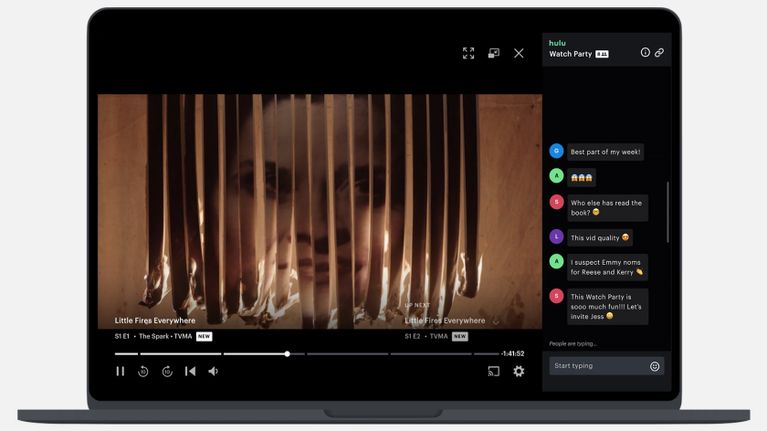The image size is (767, 431).
Task: Cast video to another device
Action: tap(494, 371)
